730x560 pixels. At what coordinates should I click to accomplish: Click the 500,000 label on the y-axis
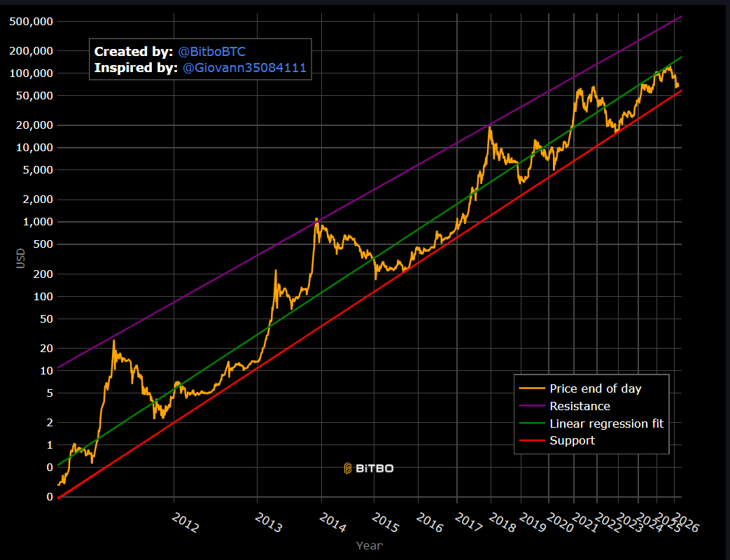pos(31,21)
